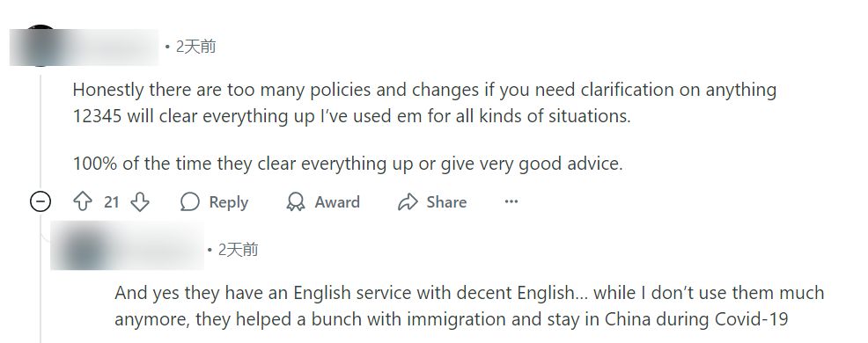Click the Share arrow icon
The image size is (868, 343).
(x=408, y=202)
